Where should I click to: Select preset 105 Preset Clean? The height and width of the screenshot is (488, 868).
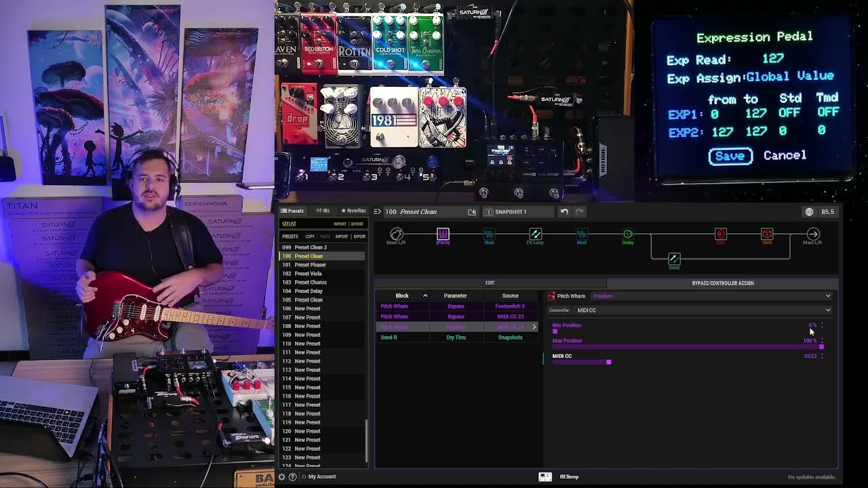[322, 300]
